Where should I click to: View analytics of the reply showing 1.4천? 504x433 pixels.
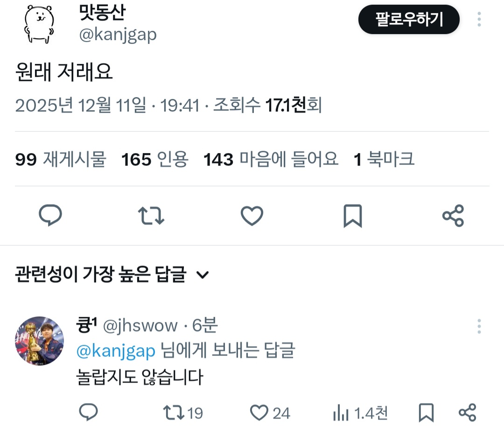(x=360, y=413)
